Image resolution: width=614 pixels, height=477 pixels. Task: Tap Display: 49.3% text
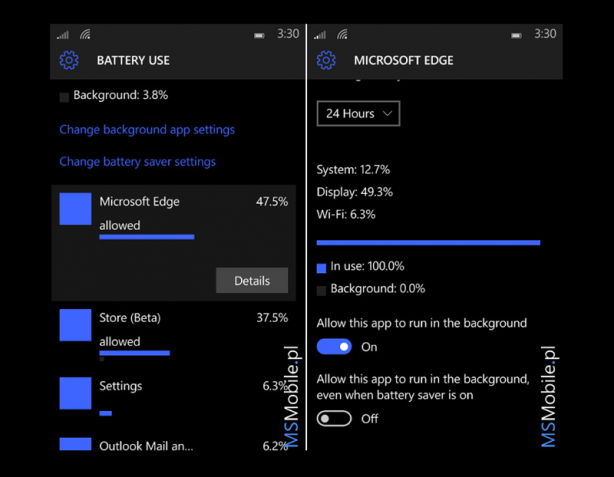click(x=354, y=192)
